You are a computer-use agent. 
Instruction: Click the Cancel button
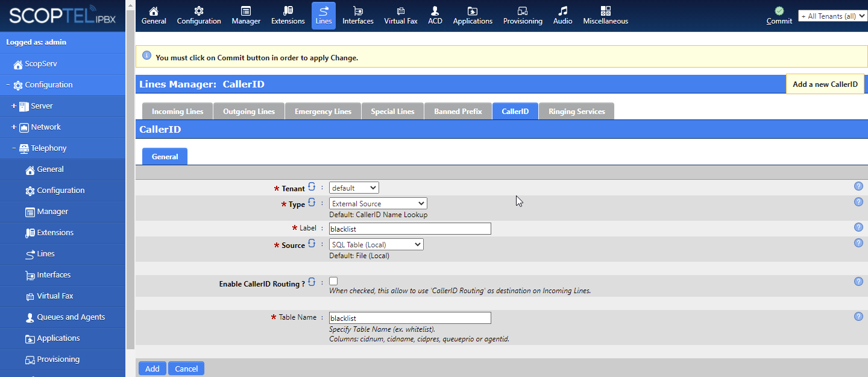pos(186,369)
